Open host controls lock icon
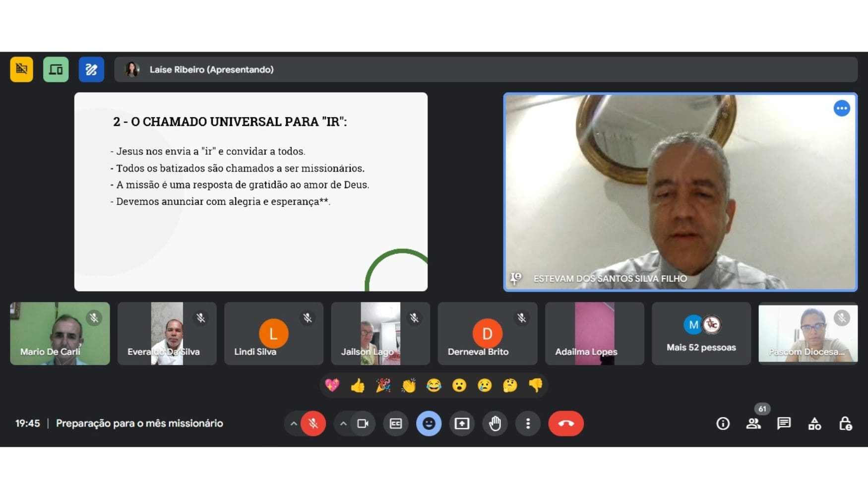Screen dimensions: 868x482 pos(845,423)
